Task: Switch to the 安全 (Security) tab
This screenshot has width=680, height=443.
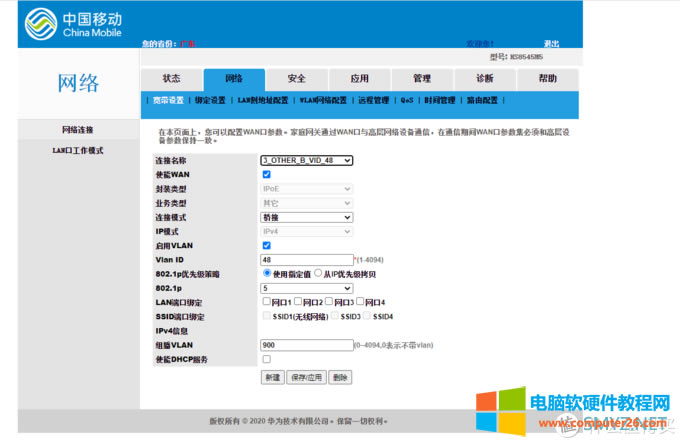Action: (297, 78)
